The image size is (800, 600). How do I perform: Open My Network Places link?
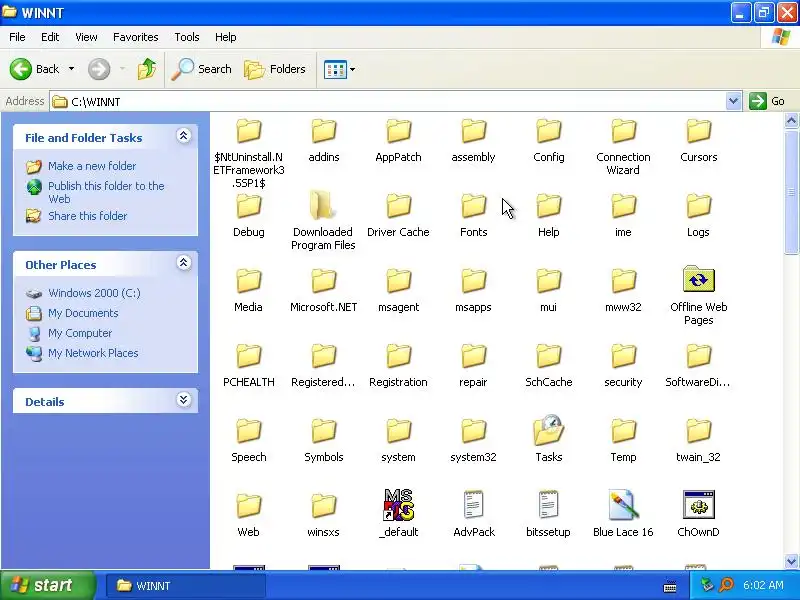tap(93, 353)
